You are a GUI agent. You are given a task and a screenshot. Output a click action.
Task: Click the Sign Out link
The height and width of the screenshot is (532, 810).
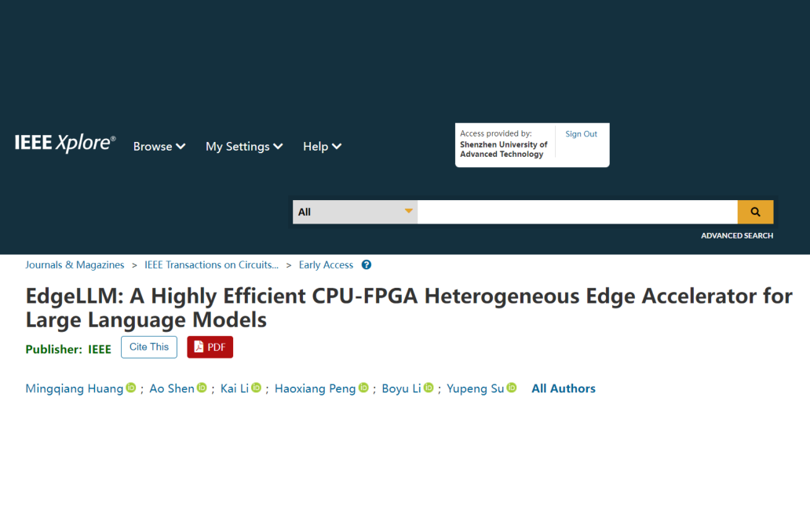581,134
